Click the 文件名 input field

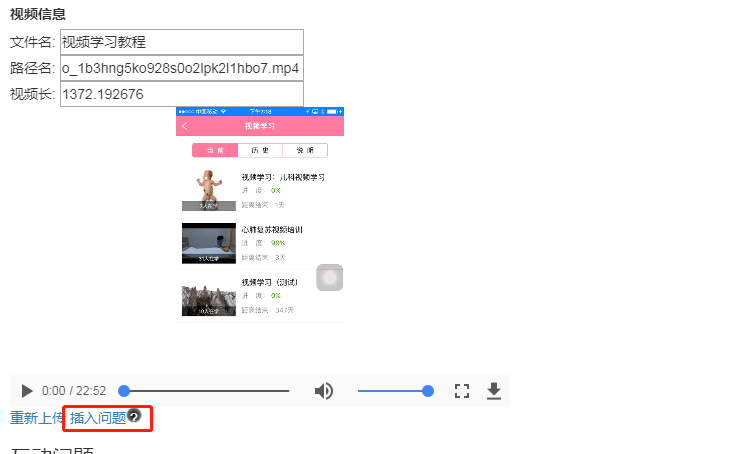click(182, 42)
